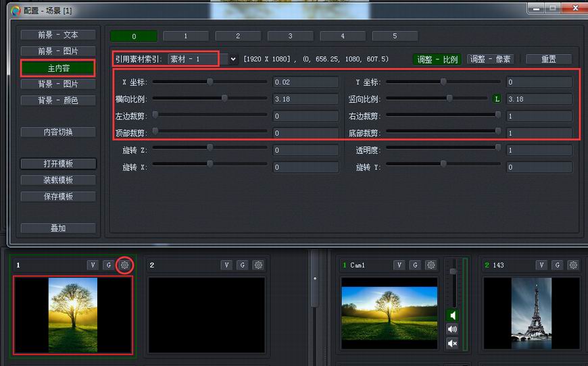588x366 pixels.
Task: Enable 调整 - 像素 mode
Action: (x=491, y=59)
